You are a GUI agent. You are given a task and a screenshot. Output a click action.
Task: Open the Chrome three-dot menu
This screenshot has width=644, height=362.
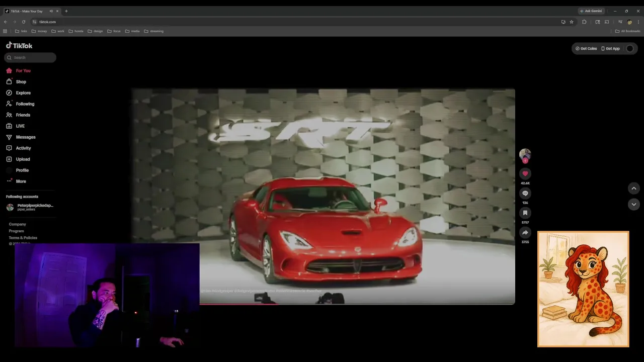[x=638, y=22]
